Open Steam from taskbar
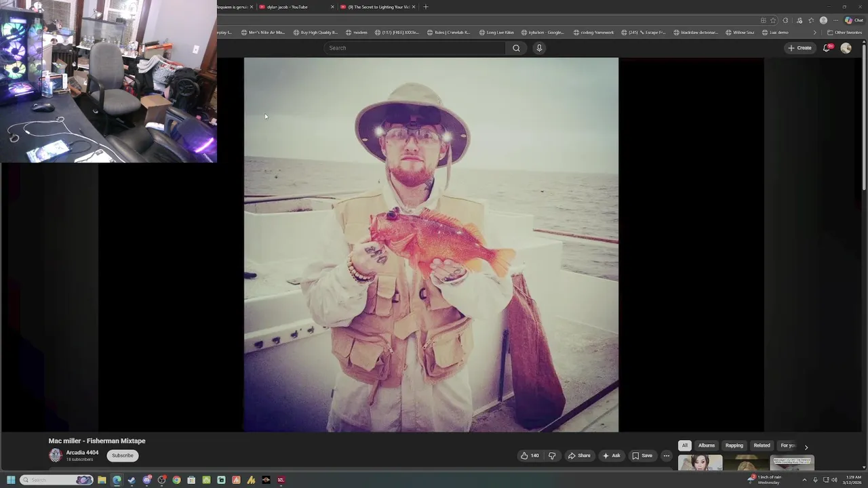868x488 pixels. [132, 480]
